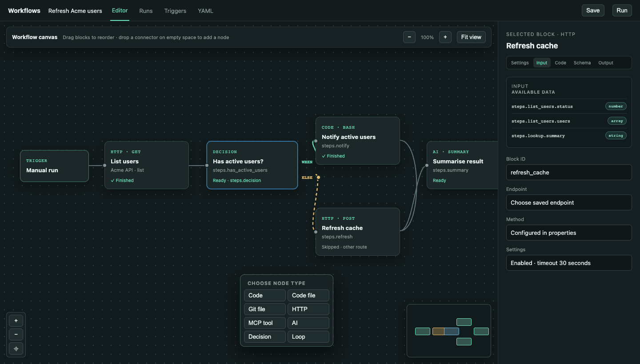Switch to the Runs tab
Screen dimensions: 640x364
tap(146, 11)
